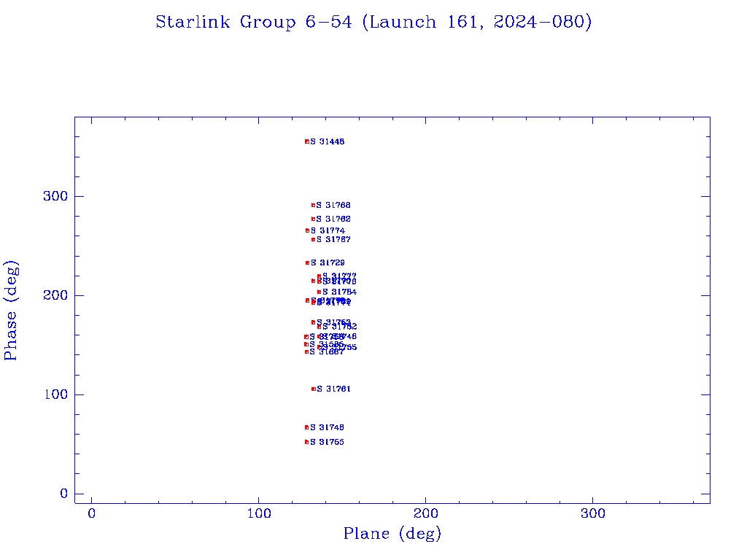Click the red marker next to S 31764

point(320,292)
